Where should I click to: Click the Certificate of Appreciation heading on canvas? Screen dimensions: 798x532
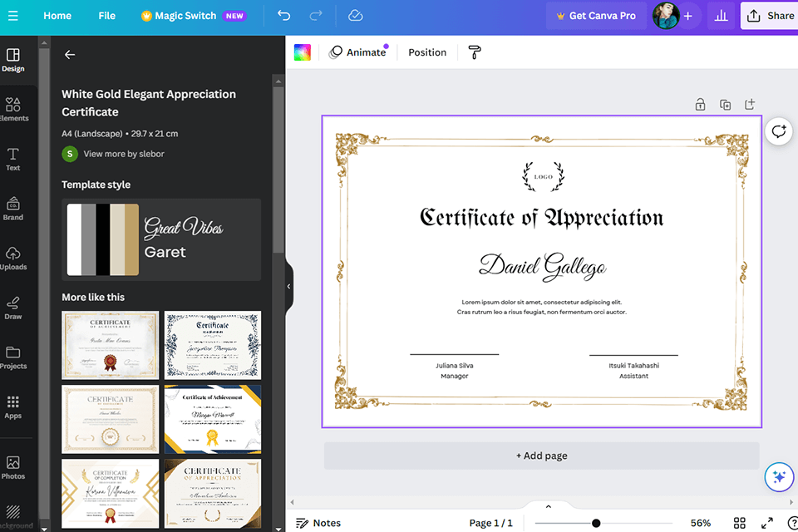click(x=541, y=218)
